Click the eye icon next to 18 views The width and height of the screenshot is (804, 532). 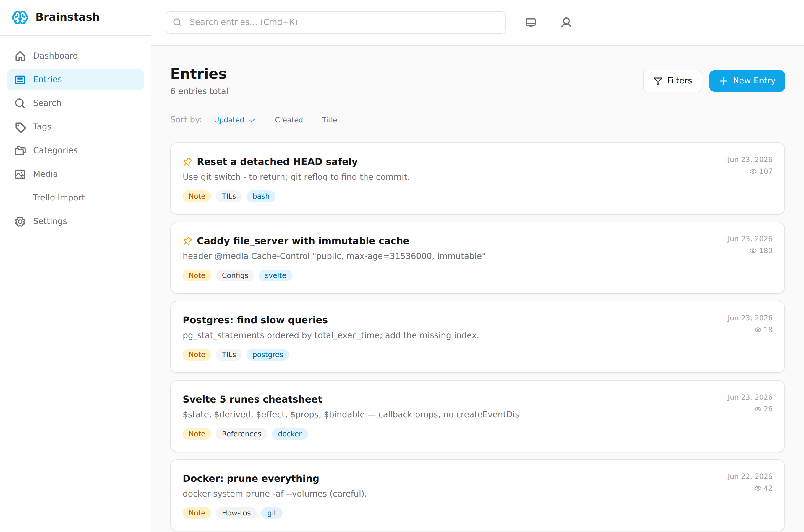click(758, 330)
